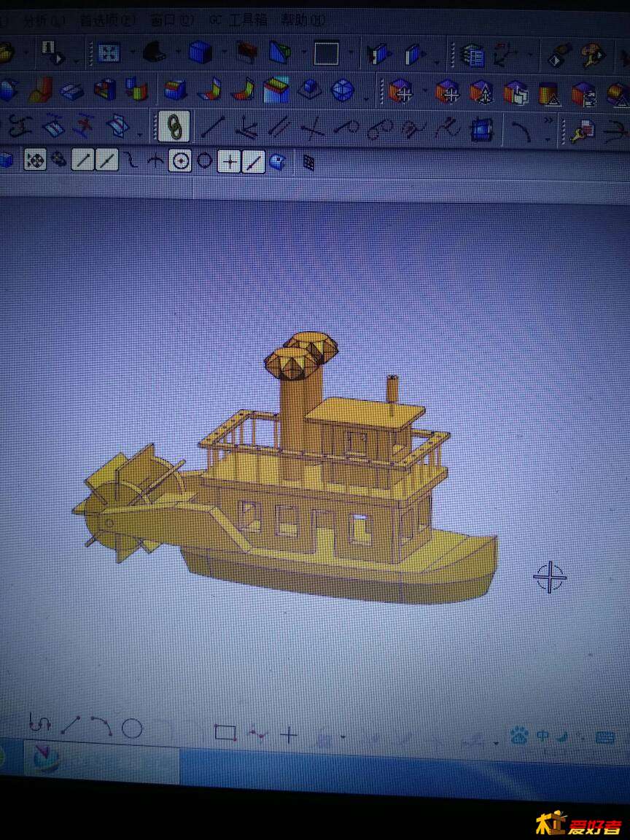Select the Circle sketch tool at bottom
The width and height of the screenshot is (630, 840).
[x=132, y=728]
